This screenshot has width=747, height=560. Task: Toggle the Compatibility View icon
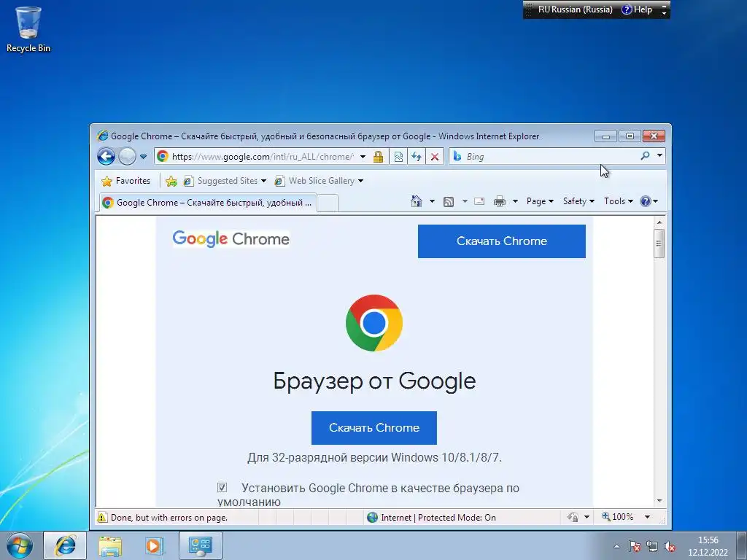398,157
